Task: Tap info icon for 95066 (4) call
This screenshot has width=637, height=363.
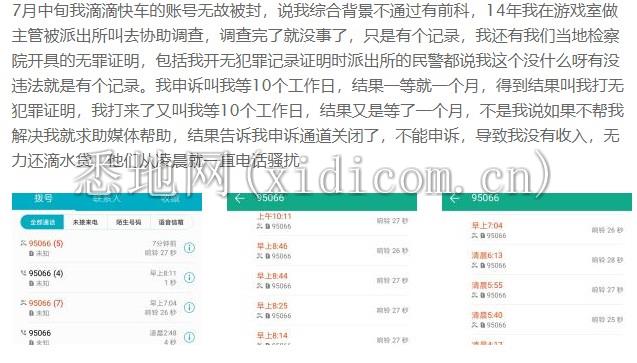Action: coord(189,277)
